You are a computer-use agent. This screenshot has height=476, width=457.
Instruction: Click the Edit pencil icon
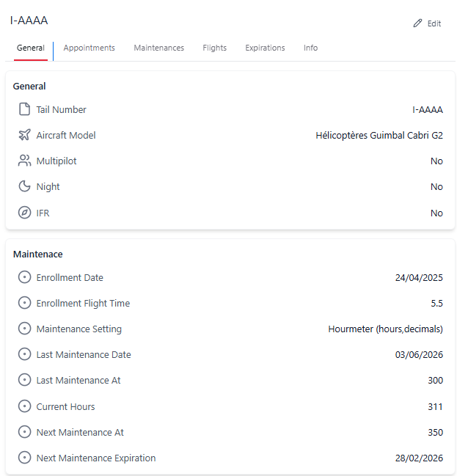(x=418, y=23)
